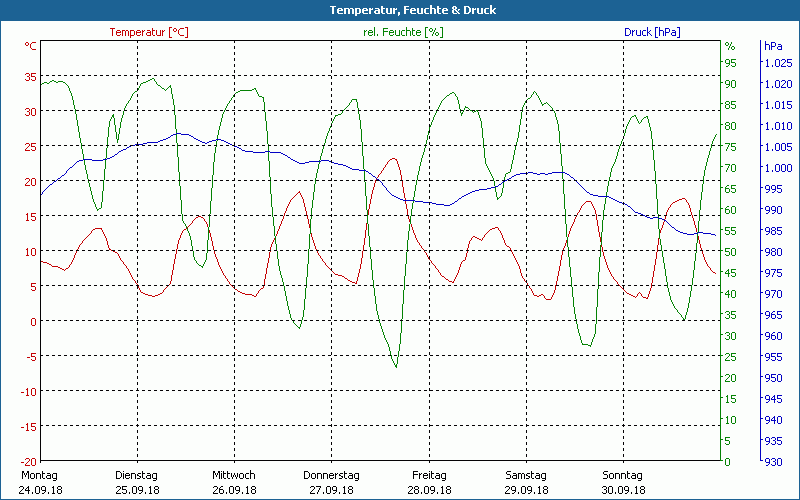Click the red temperature axis value '25'
This screenshot has height=500, width=800.
tap(31, 147)
